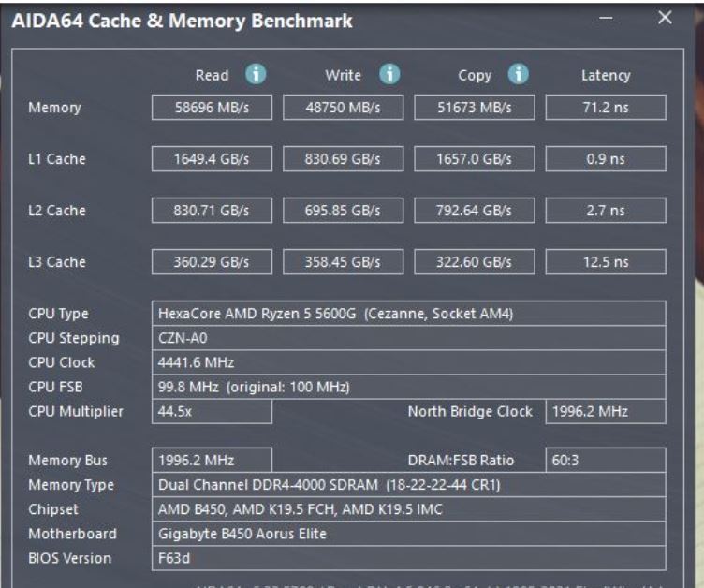Screen dimensions: 704x588
Task: Click the Memory Latency 71.2 ns cell
Action: point(606,108)
